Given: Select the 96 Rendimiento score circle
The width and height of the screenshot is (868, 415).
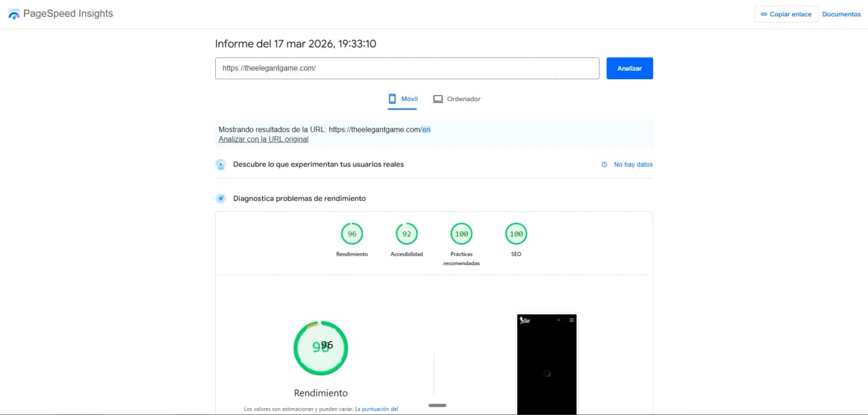Looking at the screenshot, I should (x=352, y=234).
